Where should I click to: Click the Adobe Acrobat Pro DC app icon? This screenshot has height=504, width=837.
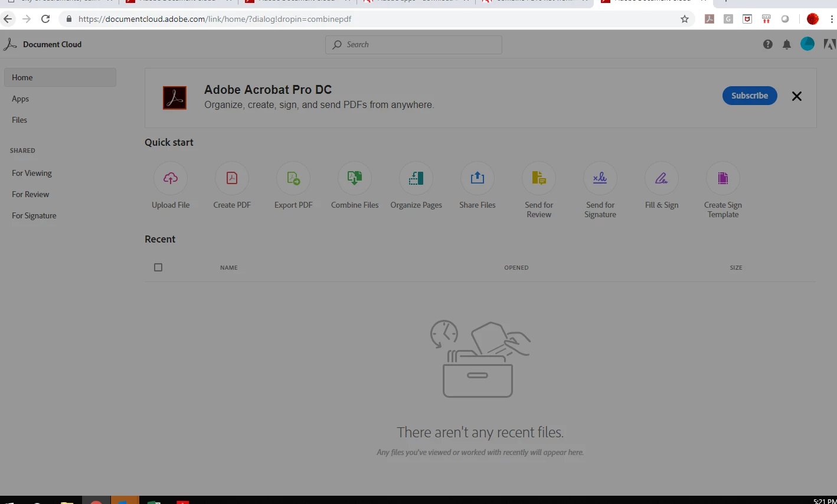(x=175, y=98)
